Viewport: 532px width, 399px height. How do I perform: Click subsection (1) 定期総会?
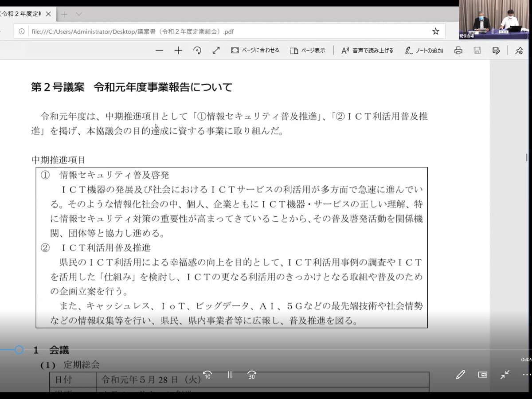point(70,365)
